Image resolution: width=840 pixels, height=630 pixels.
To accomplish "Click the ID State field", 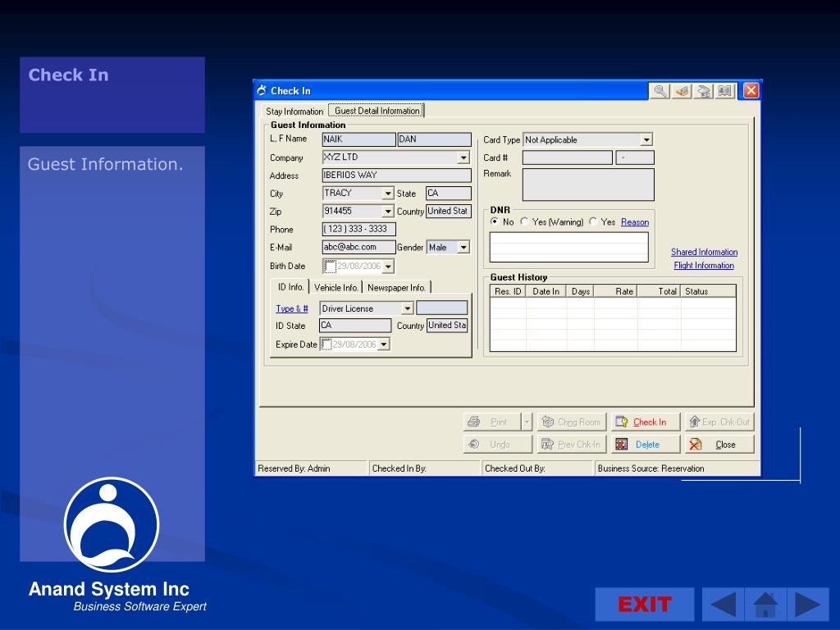I will [x=355, y=325].
